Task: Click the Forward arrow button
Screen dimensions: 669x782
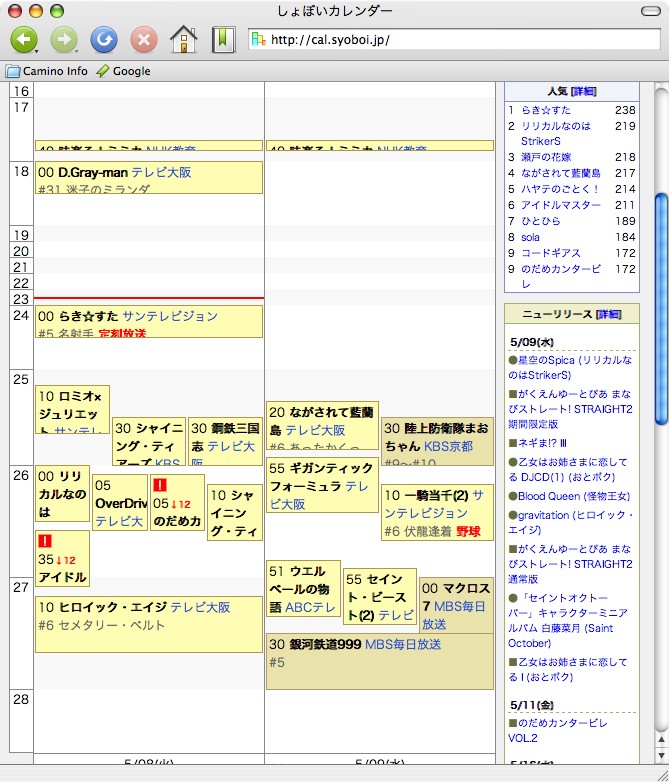Action: click(x=63, y=39)
